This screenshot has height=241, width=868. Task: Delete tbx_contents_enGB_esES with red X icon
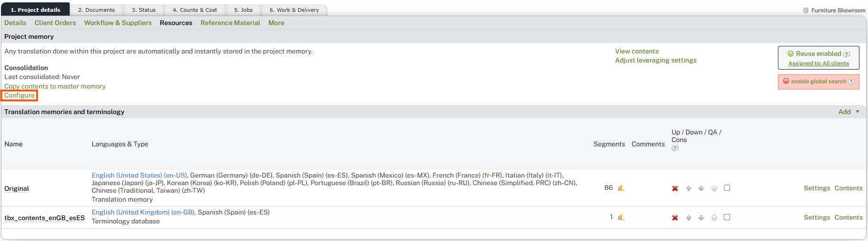click(675, 218)
